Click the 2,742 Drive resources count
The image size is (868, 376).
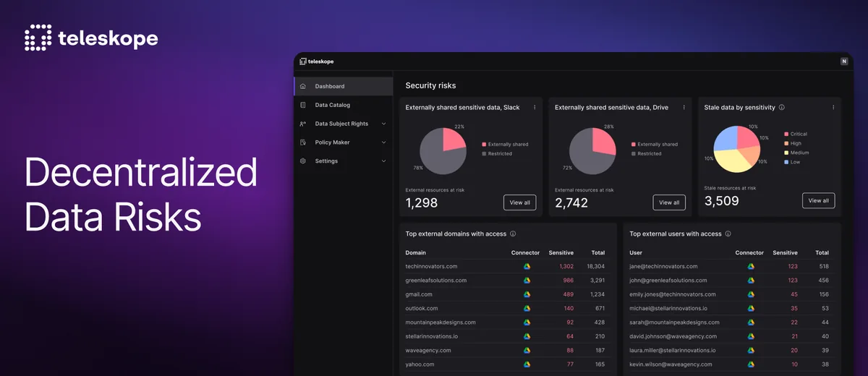(571, 203)
